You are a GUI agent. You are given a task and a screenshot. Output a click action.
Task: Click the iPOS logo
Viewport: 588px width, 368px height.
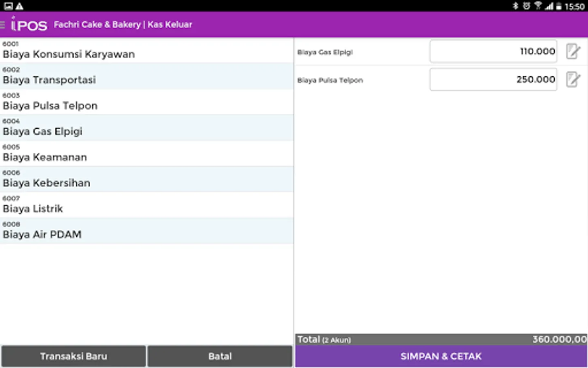pyautogui.click(x=29, y=24)
